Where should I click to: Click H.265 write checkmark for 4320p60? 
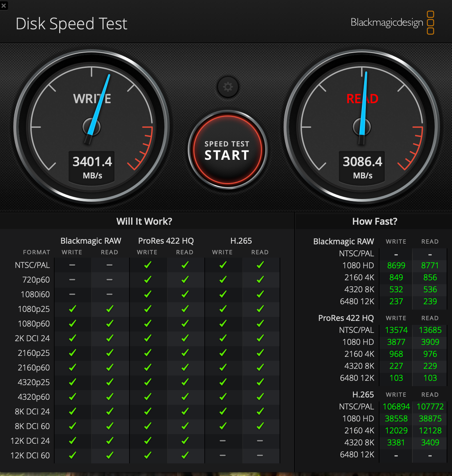(223, 397)
